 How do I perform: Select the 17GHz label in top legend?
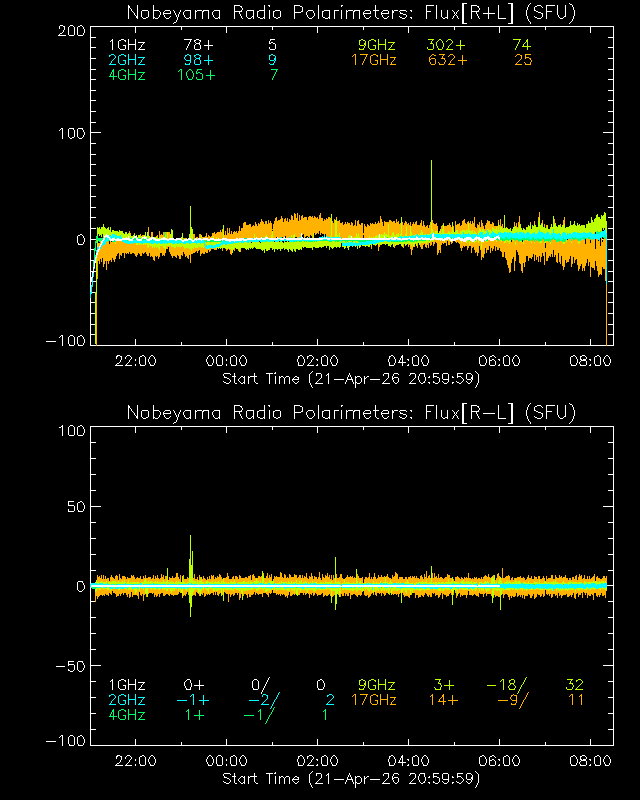(373, 60)
